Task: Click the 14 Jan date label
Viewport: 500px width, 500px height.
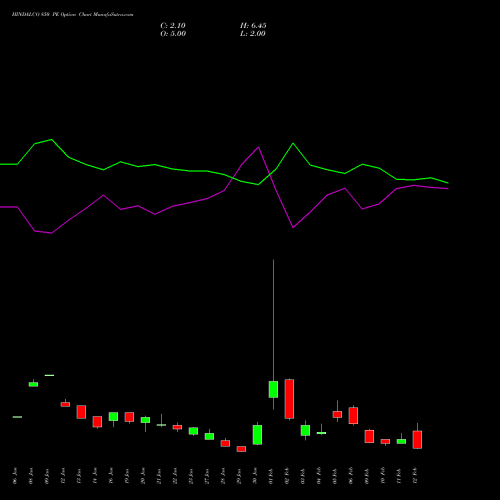Action: pyautogui.click(x=95, y=476)
